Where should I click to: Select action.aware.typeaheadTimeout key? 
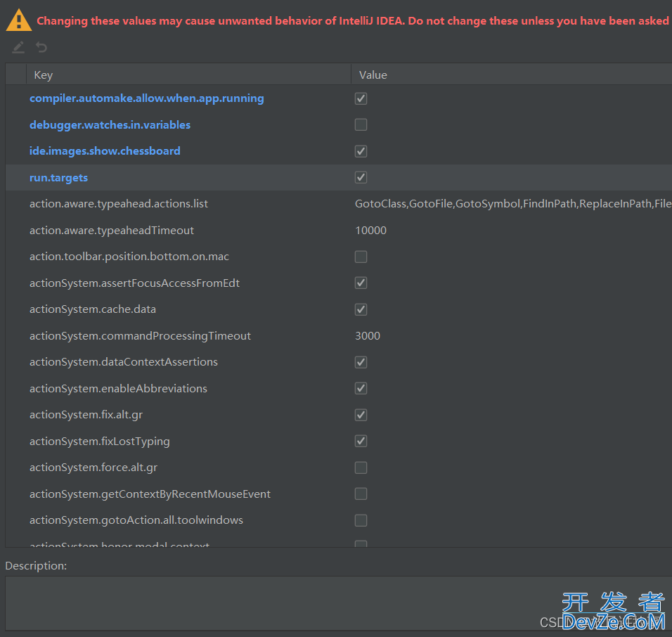[112, 230]
